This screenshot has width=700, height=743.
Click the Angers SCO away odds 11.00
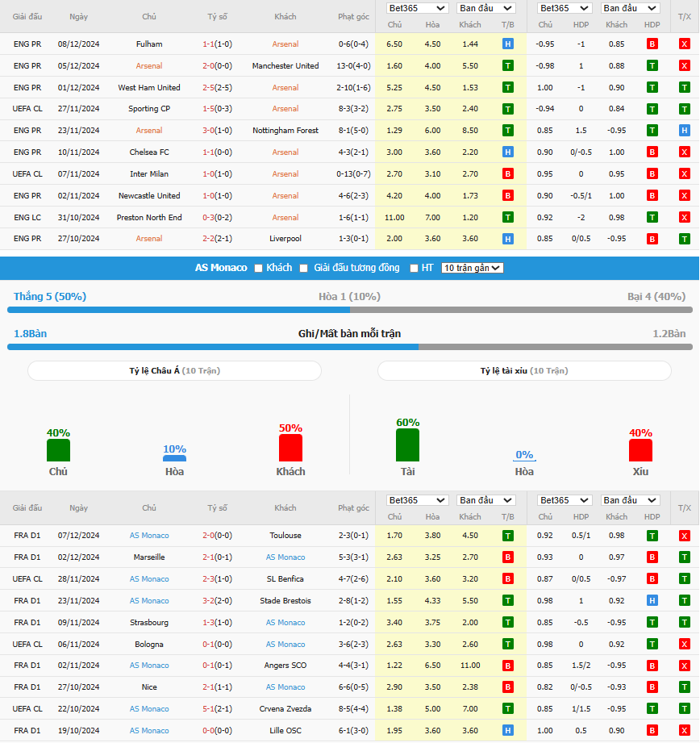pyautogui.click(x=470, y=666)
